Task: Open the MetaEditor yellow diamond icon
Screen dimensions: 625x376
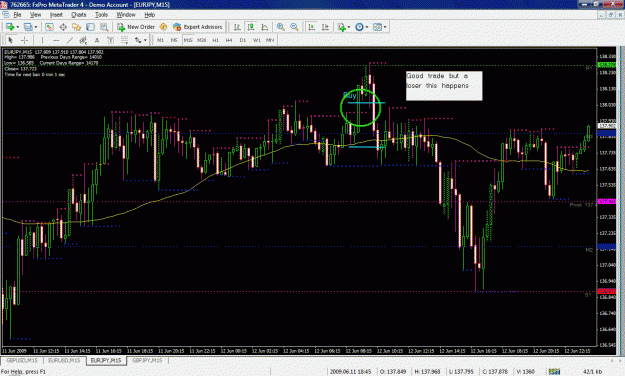Action: [x=163, y=27]
